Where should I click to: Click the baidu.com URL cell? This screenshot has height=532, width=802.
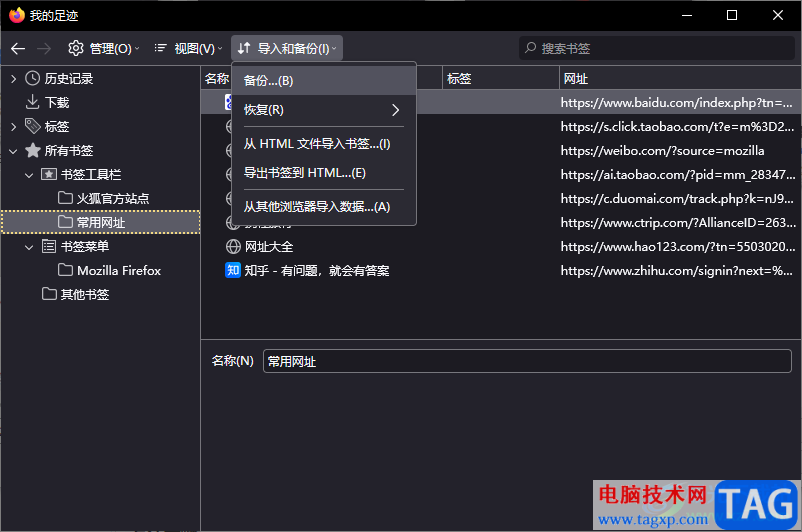[676, 103]
